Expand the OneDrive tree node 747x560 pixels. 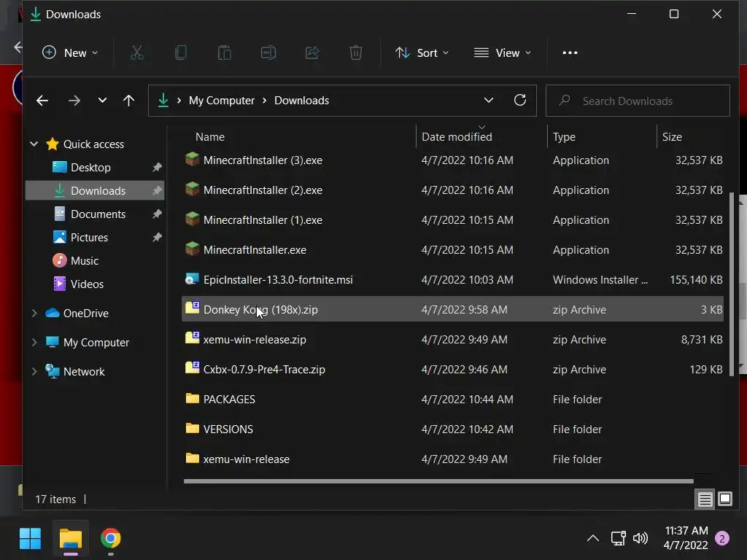[x=34, y=314]
